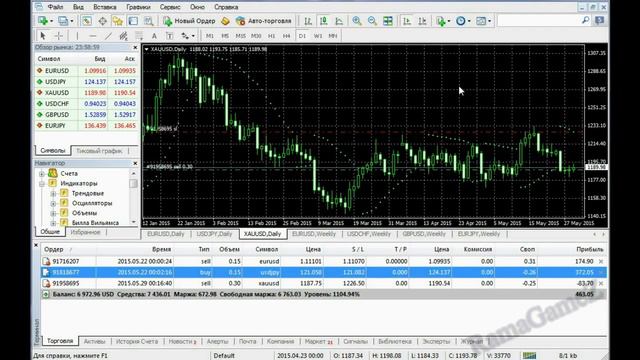This screenshot has height=360, width=640.
Task: Open the arrows objects dropdown
Action: coord(187,36)
